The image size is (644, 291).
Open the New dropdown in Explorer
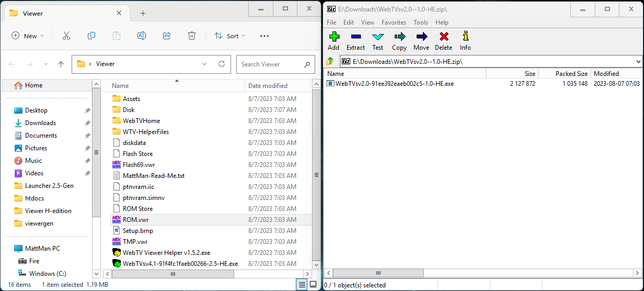[x=28, y=36]
